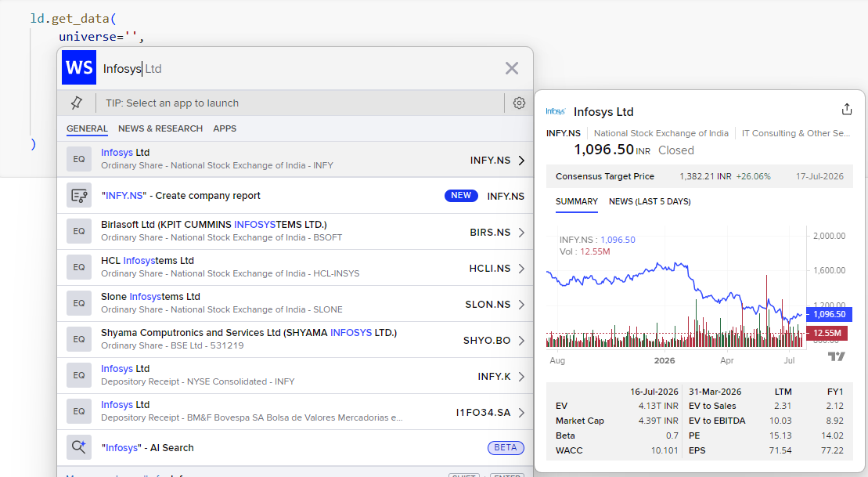868x477 pixels.
Task: Click TIP: Select an app to launch
Action: point(172,103)
